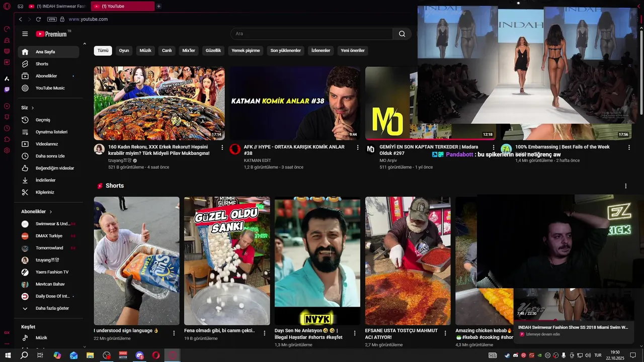Open İndirilenler downloads
Viewport: 644px width, 362px height.
click(x=48, y=180)
